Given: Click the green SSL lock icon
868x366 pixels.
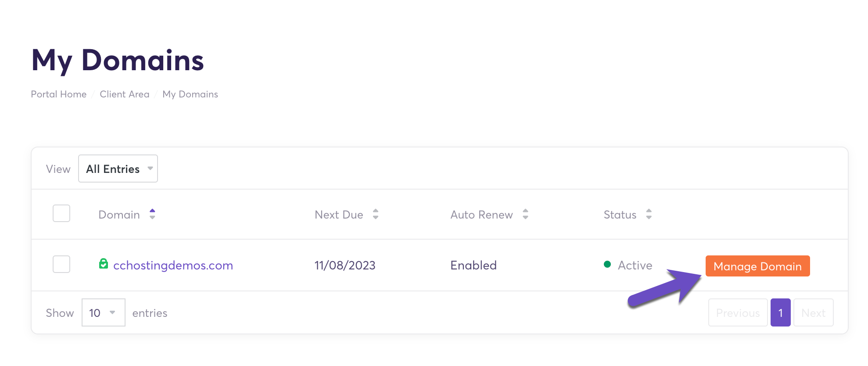Looking at the screenshot, I should [104, 264].
